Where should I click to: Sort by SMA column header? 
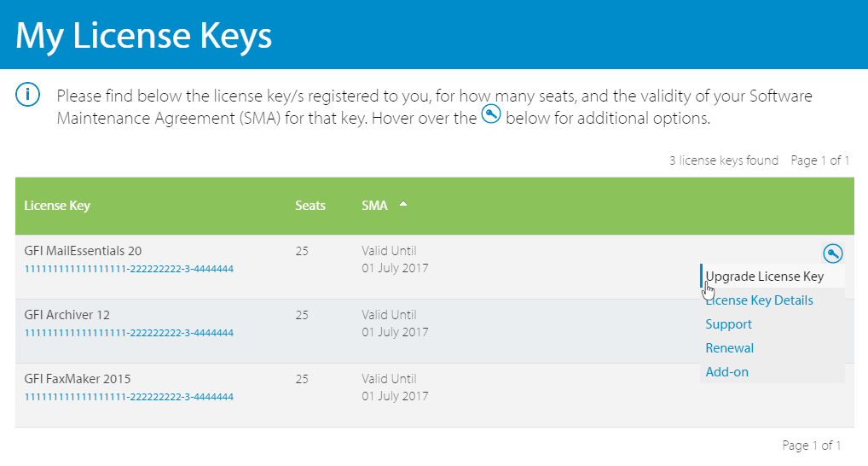[375, 206]
